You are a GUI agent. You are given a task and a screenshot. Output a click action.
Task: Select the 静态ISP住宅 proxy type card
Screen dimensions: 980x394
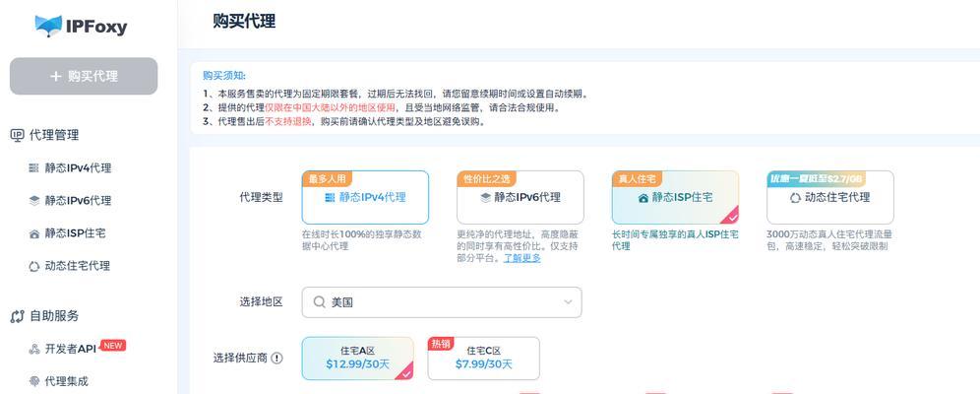pos(676,198)
